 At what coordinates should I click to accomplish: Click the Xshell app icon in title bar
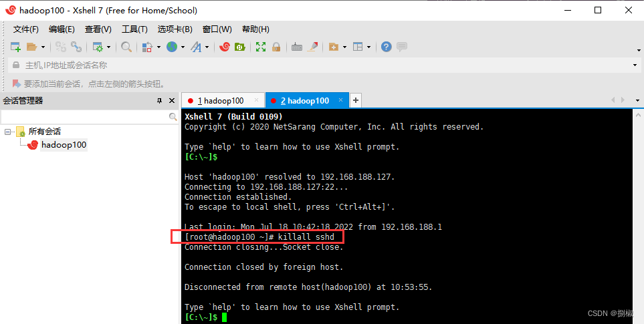[x=11, y=10]
